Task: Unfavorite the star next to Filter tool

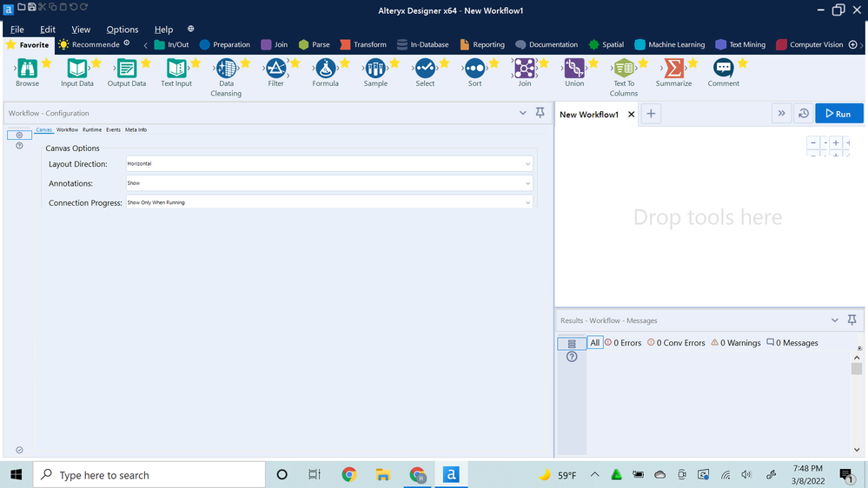Action: (295, 63)
